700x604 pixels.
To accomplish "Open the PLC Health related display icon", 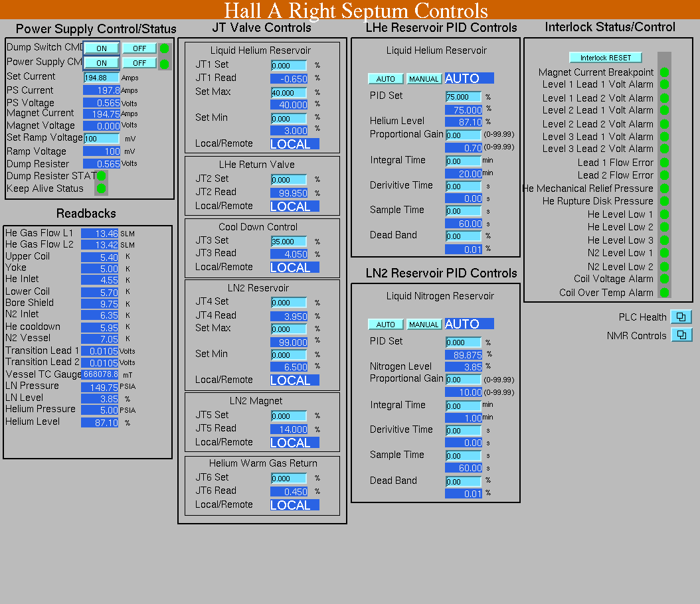I will (x=681, y=317).
